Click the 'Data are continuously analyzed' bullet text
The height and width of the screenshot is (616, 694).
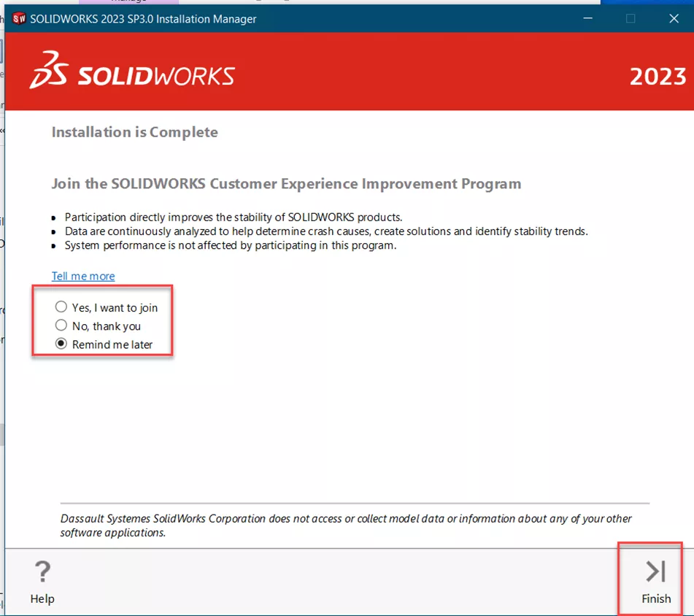[x=326, y=231]
